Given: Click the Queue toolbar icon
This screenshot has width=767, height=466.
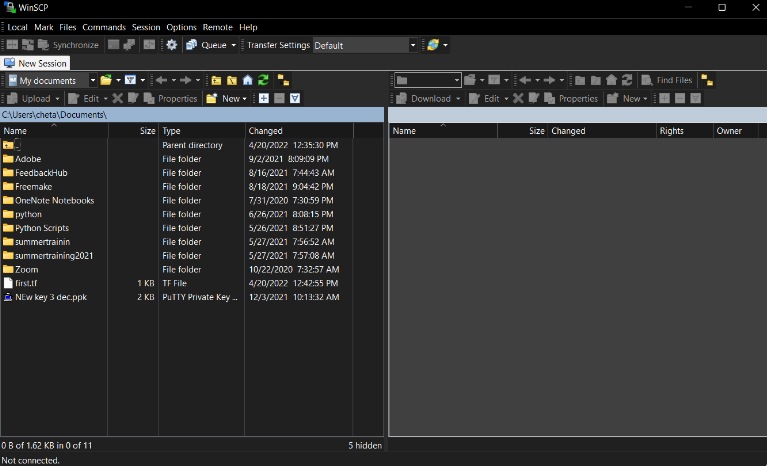Looking at the screenshot, I should (192, 45).
